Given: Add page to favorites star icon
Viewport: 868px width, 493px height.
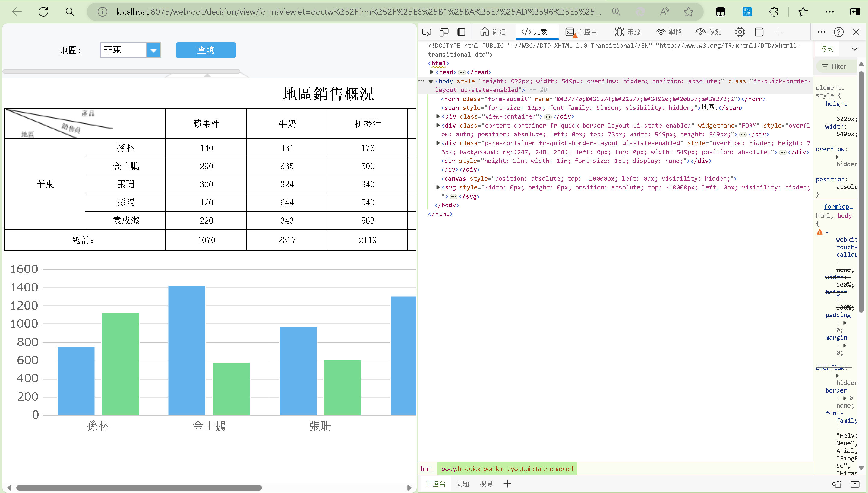Looking at the screenshot, I should 688,12.
